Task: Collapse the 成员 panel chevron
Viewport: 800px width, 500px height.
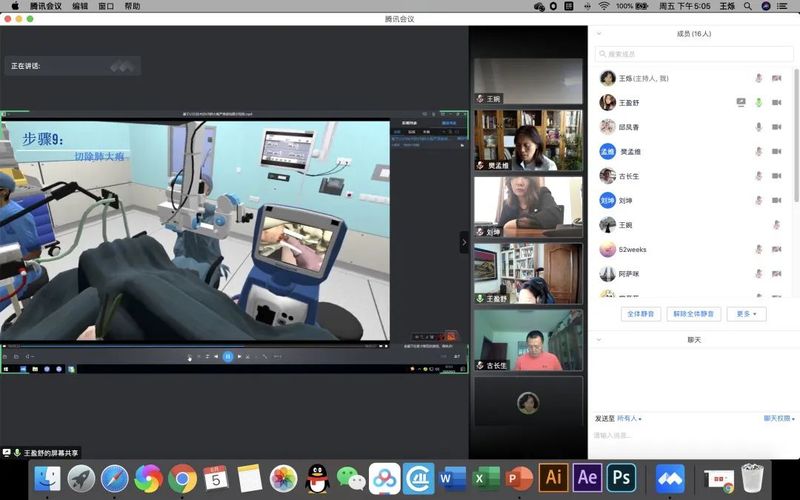Action: tap(599, 33)
